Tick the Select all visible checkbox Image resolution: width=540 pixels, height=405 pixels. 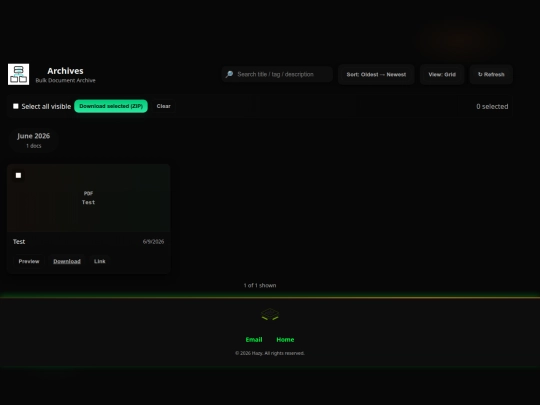tap(16, 106)
